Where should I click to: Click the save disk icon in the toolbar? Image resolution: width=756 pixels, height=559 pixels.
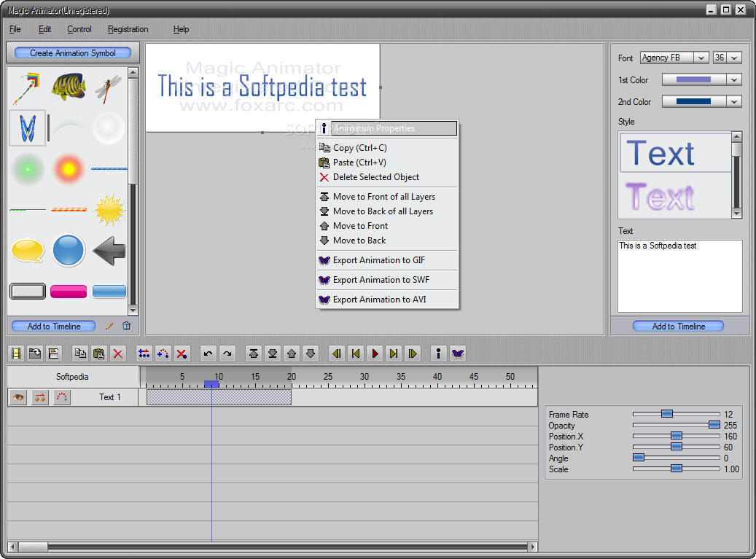pyautogui.click(x=53, y=353)
